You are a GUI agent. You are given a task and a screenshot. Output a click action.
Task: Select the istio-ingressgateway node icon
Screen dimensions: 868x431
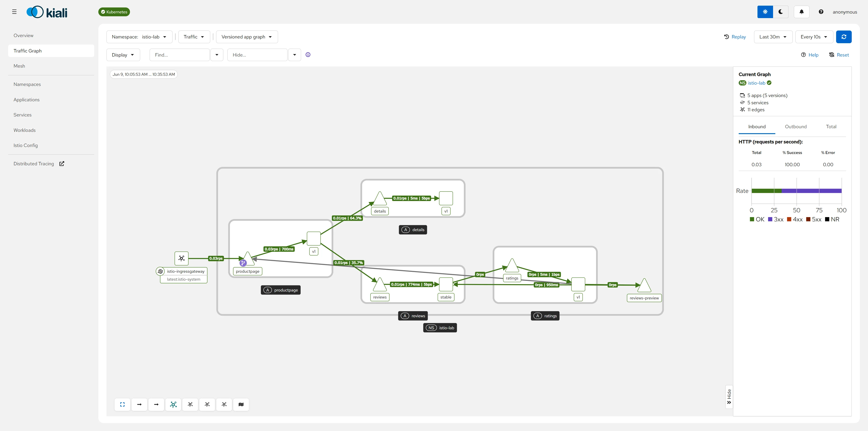tap(182, 258)
